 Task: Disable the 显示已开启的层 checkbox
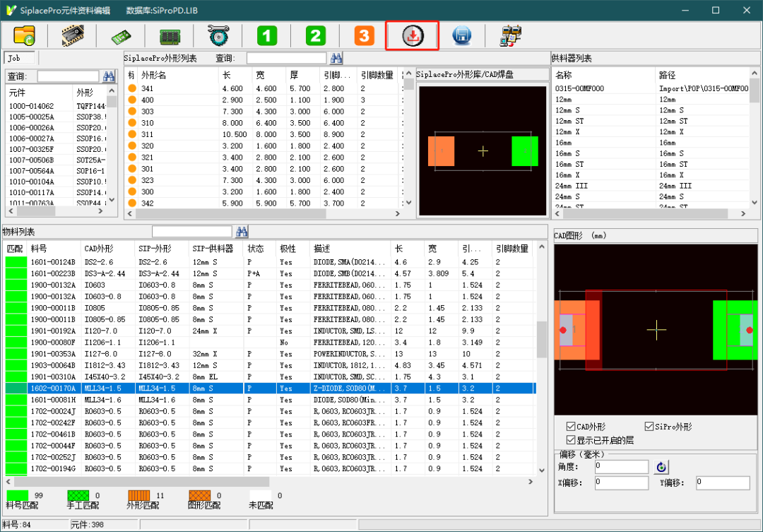click(572, 439)
